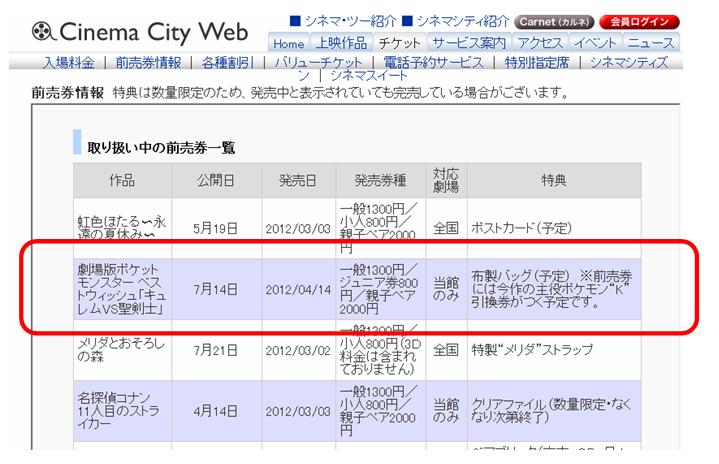
Task: Click the 発売券種 column header
Action: coord(381,180)
